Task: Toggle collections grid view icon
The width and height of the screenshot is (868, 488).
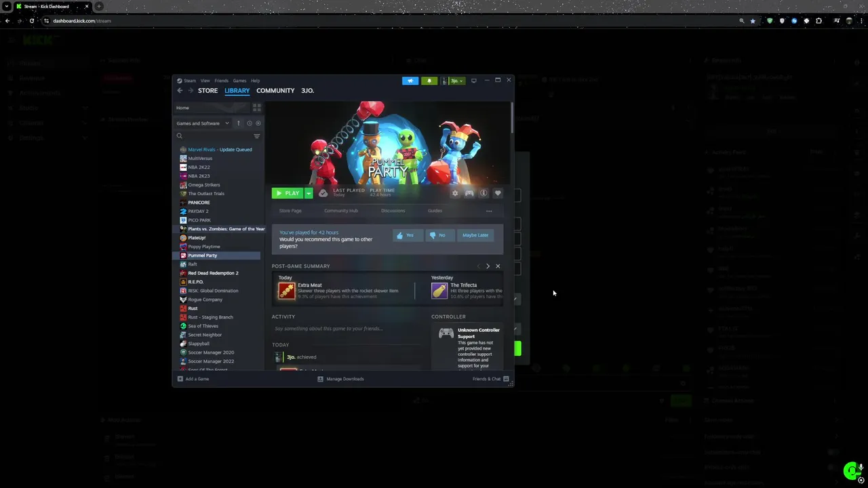Action: click(x=256, y=108)
